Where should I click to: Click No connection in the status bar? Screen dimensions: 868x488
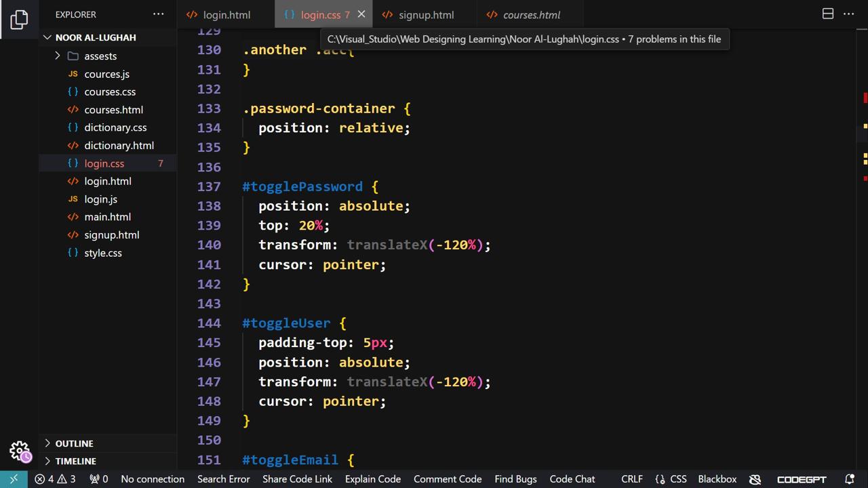(153, 479)
